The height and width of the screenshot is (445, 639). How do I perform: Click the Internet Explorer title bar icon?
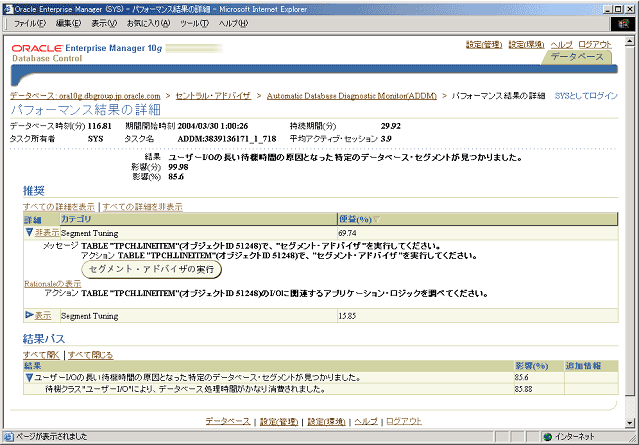tap(8, 7)
